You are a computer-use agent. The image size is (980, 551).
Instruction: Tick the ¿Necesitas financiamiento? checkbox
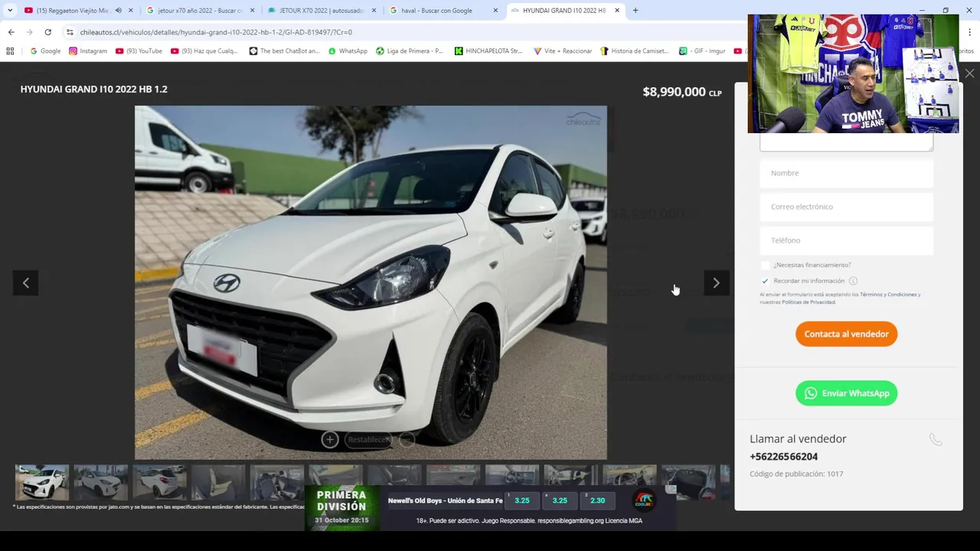765,265
